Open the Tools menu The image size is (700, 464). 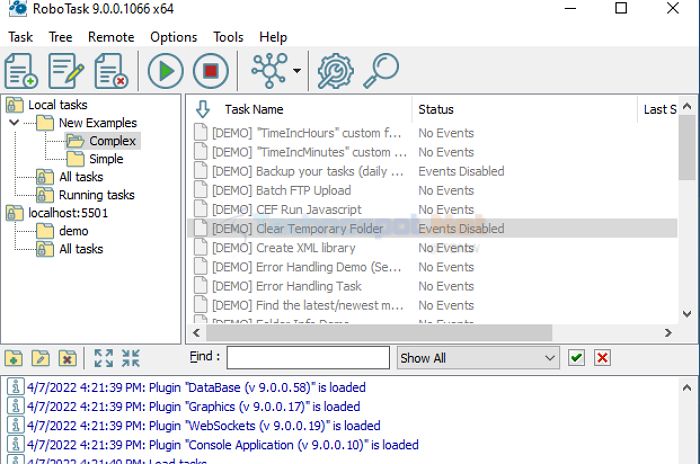point(228,37)
